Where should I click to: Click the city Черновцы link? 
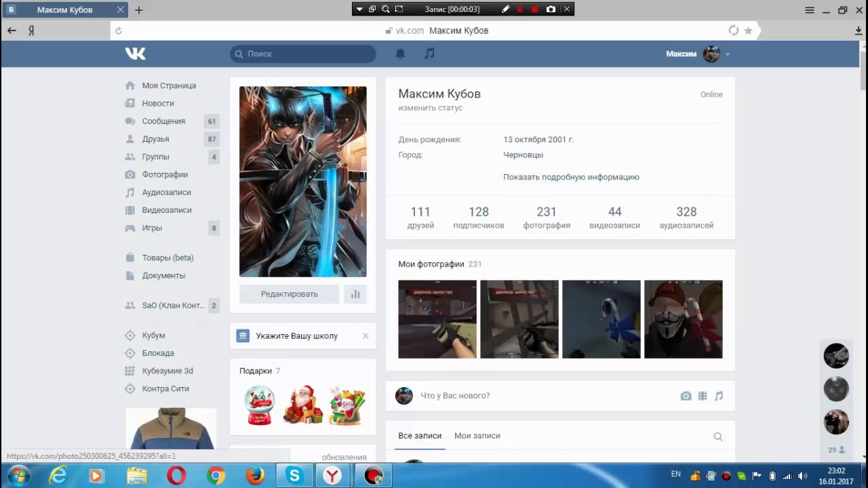523,155
